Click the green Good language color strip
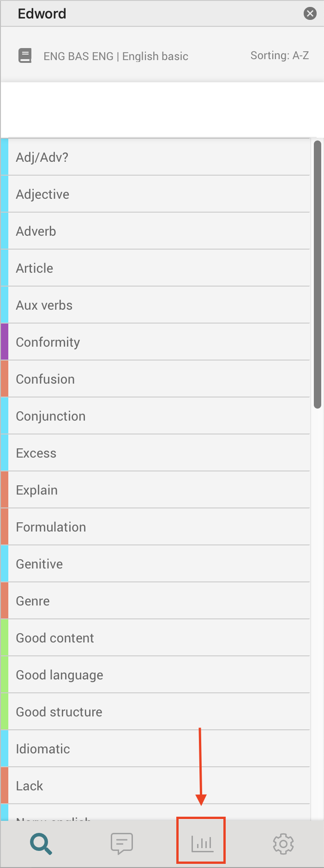This screenshot has width=324, height=868. (5, 675)
